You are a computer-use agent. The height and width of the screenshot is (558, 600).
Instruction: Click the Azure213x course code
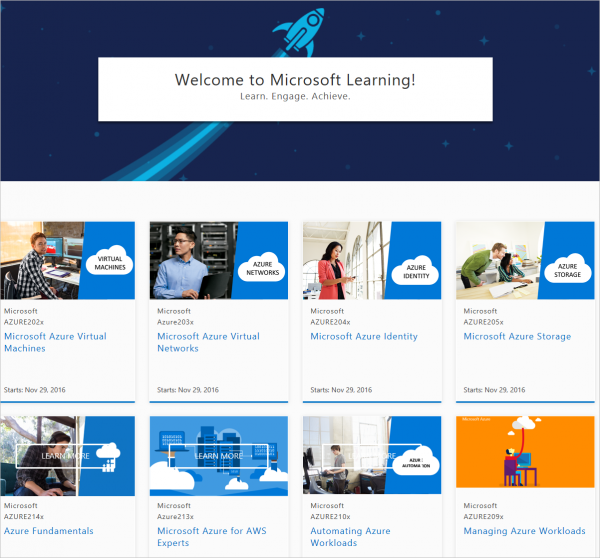click(175, 516)
